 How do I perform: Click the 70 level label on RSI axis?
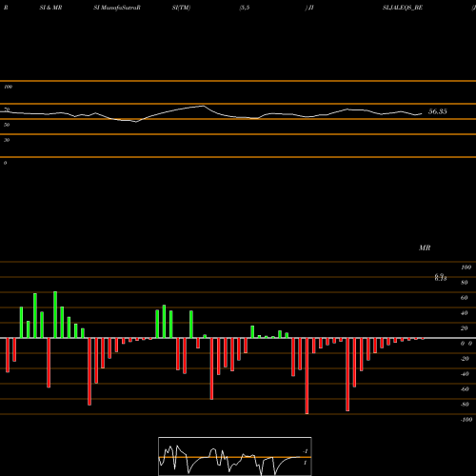(x=7, y=109)
